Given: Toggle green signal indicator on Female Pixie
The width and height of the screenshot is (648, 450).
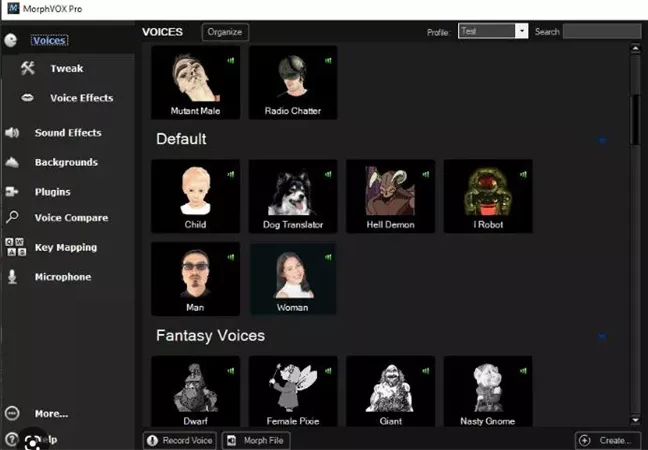Looking at the screenshot, I should pos(328,371).
